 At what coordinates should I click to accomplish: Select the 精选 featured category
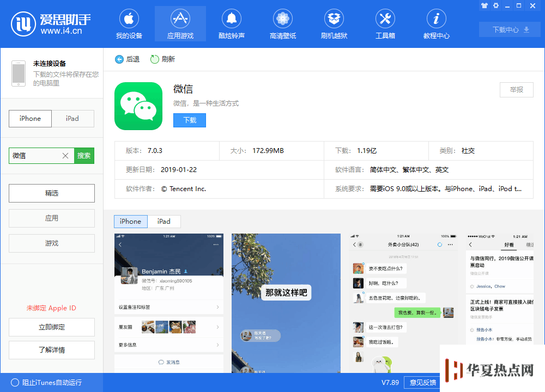[x=52, y=193]
